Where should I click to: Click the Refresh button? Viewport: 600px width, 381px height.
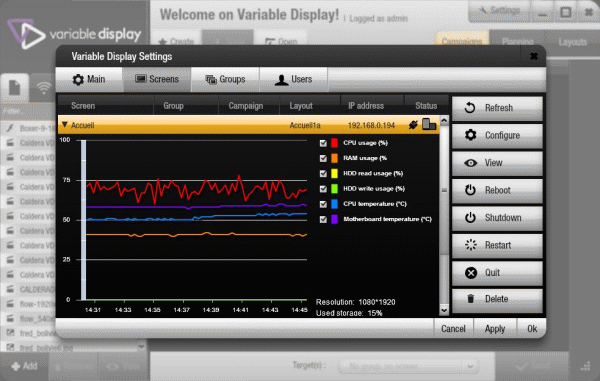[497, 108]
